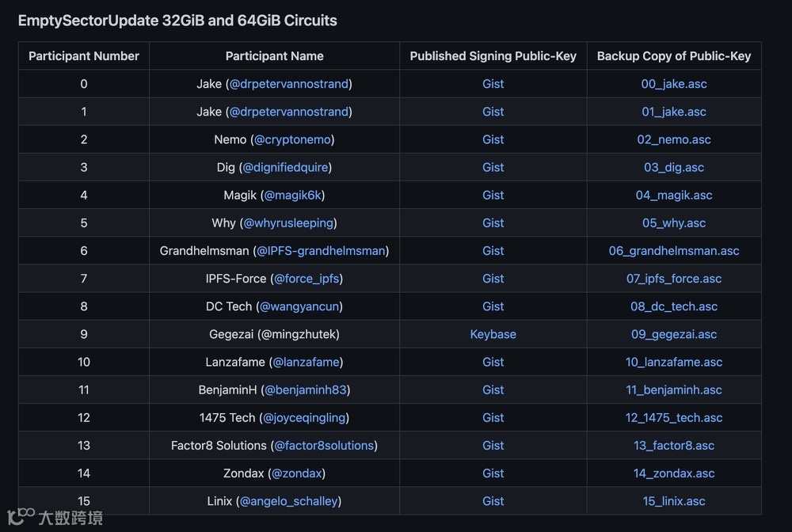The height and width of the screenshot is (532, 792).
Task: Open Gist link for Factor8 Solutions row
Action: coord(493,446)
